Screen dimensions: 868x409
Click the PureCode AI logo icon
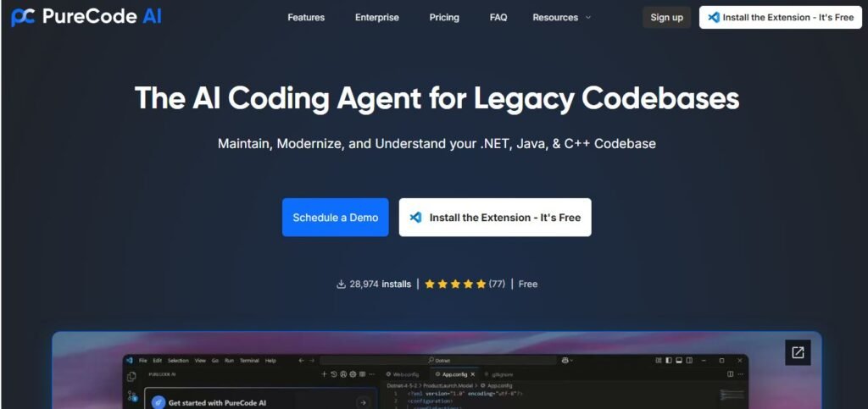[23, 17]
